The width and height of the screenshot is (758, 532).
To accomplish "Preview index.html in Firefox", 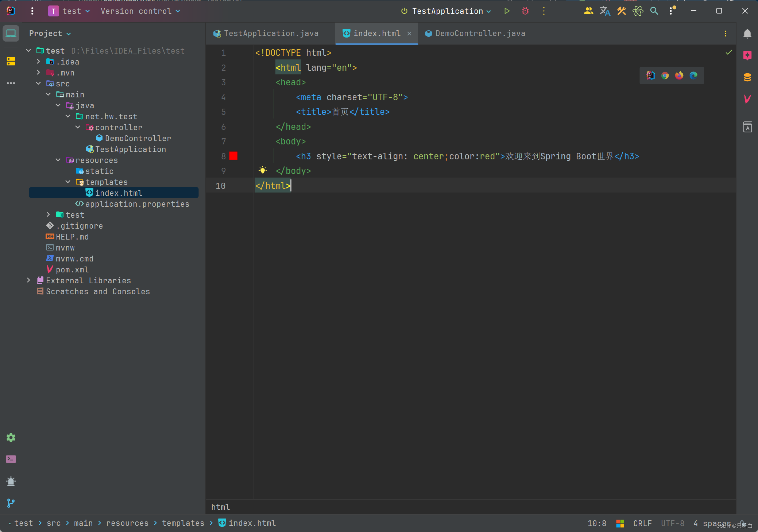I will point(679,75).
